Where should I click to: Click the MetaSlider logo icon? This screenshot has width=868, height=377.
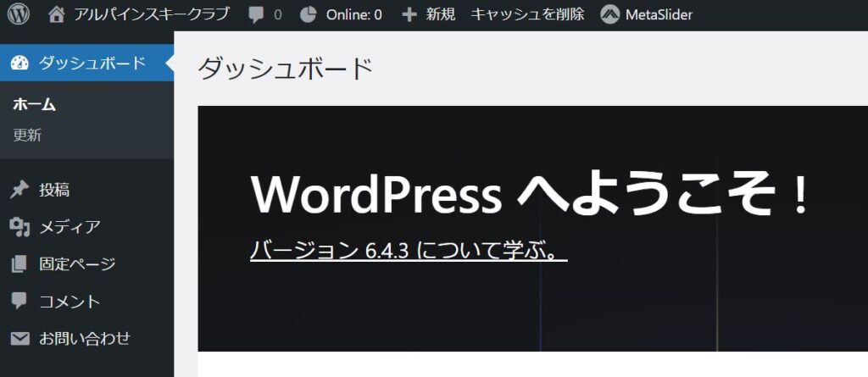[x=609, y=15]
